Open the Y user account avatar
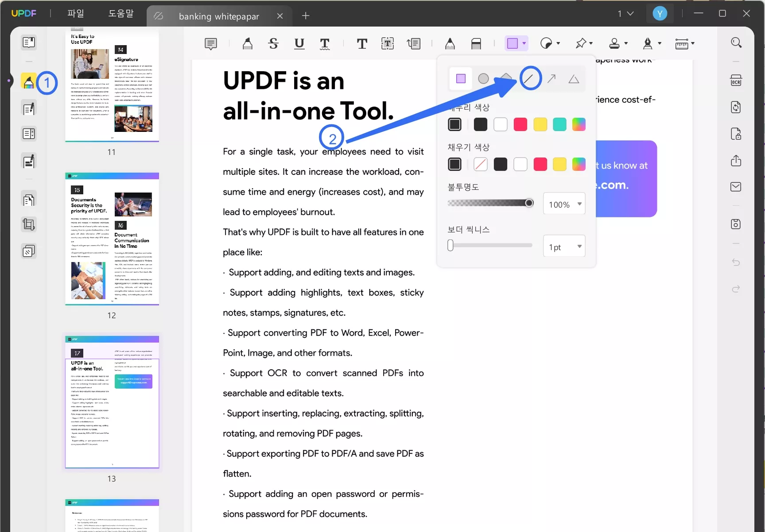This screenshot has width=765, height=532. point(660,14)
